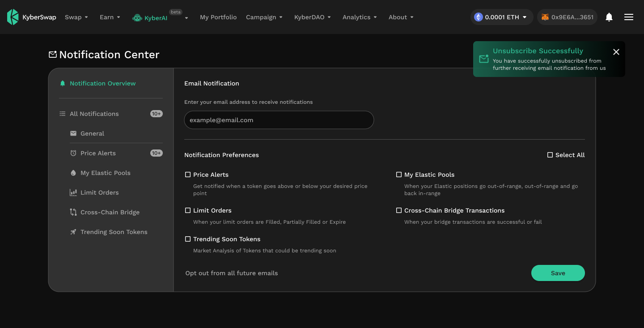The width and height of the screenshot is (644, 328).
Task: Click the Notification Center envelope icon
Action: pyautogui.click(x=53, y=55)
